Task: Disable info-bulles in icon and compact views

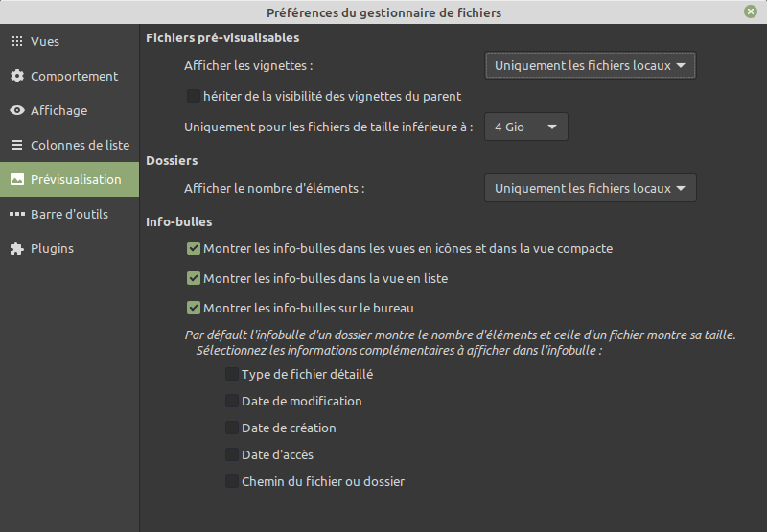Action: [x=194, y=249]
